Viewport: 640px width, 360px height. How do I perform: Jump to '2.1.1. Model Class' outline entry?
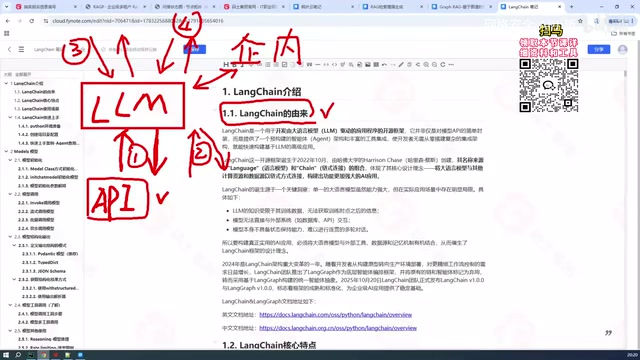[x=48, y=169]
